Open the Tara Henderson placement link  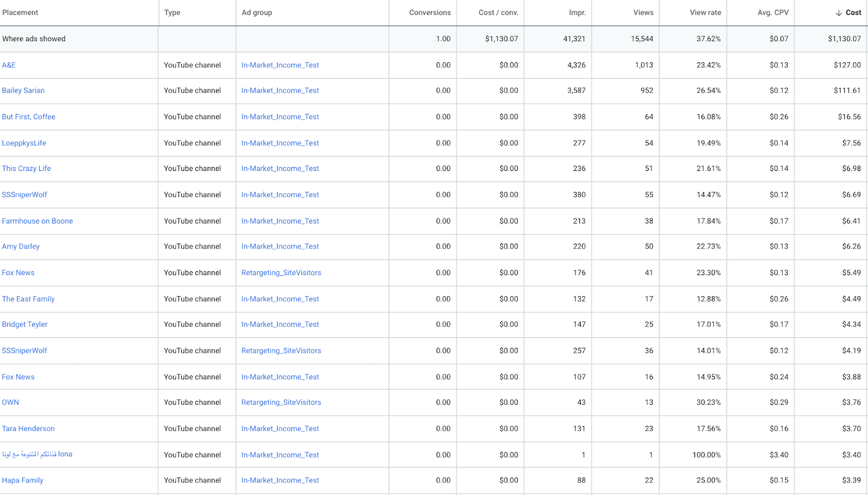tap(28, 429)
